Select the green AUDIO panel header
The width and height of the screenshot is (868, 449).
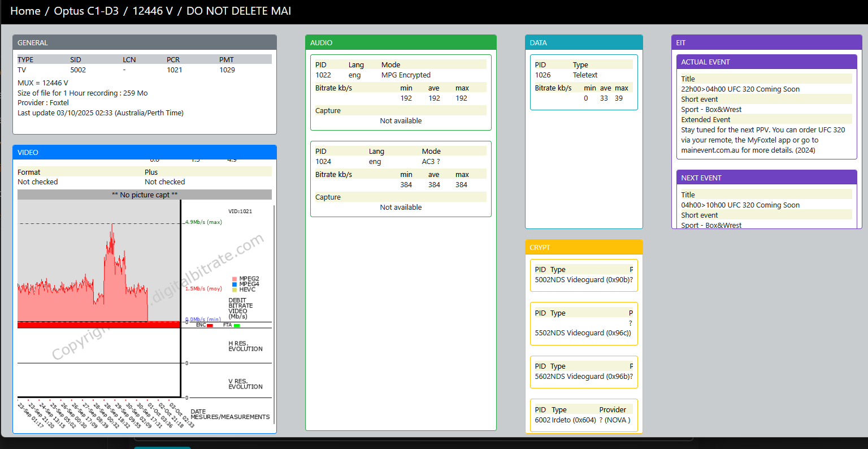point(401,42)
